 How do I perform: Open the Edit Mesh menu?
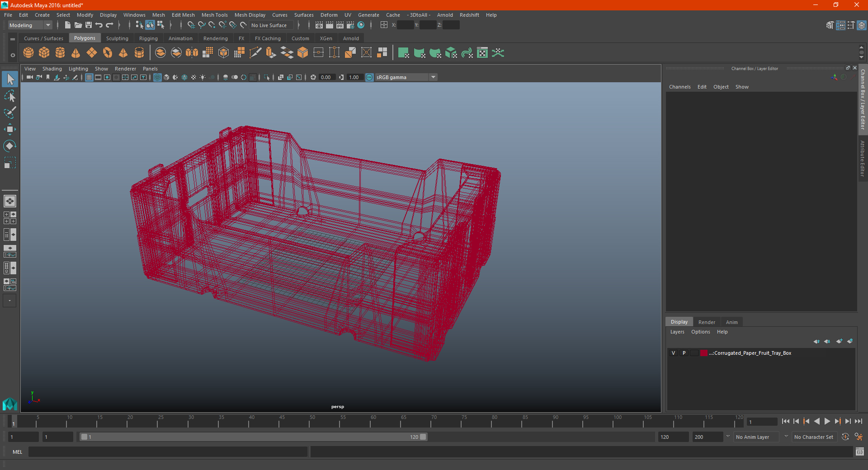click(x=183, y=15)
